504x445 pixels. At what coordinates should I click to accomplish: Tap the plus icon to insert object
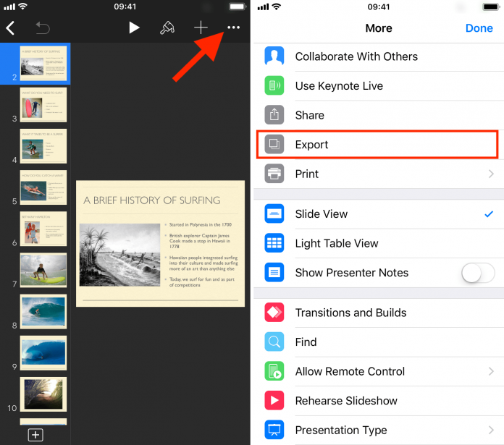(x=201, y=28)
